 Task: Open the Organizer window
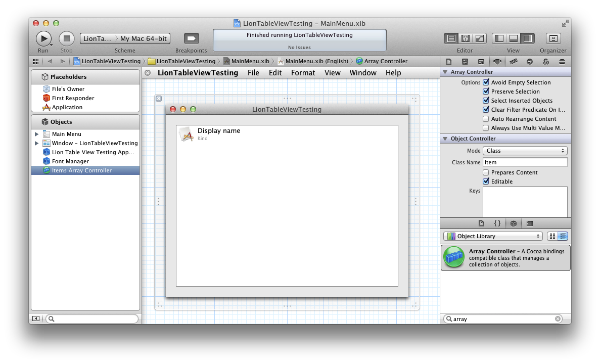point(553,38)
